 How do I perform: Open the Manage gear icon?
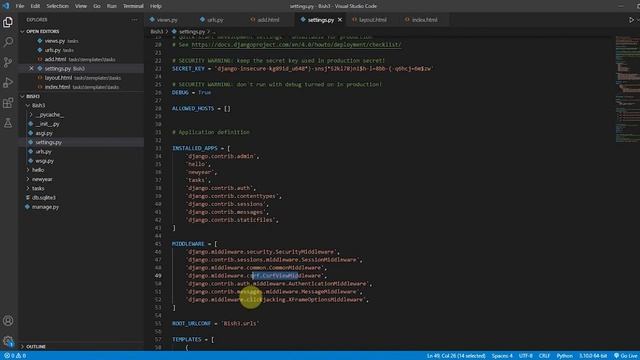8,340
